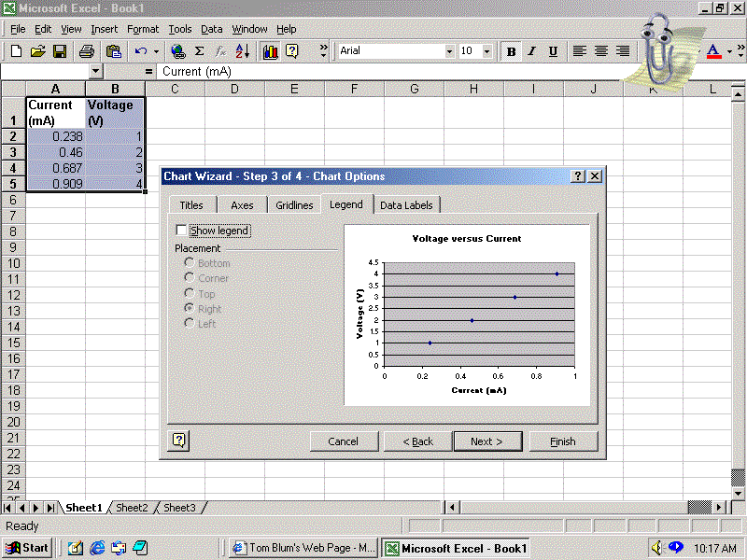747x560 pixels.
Task: Open a file with the Open folder icon
Action: point(37,51)
